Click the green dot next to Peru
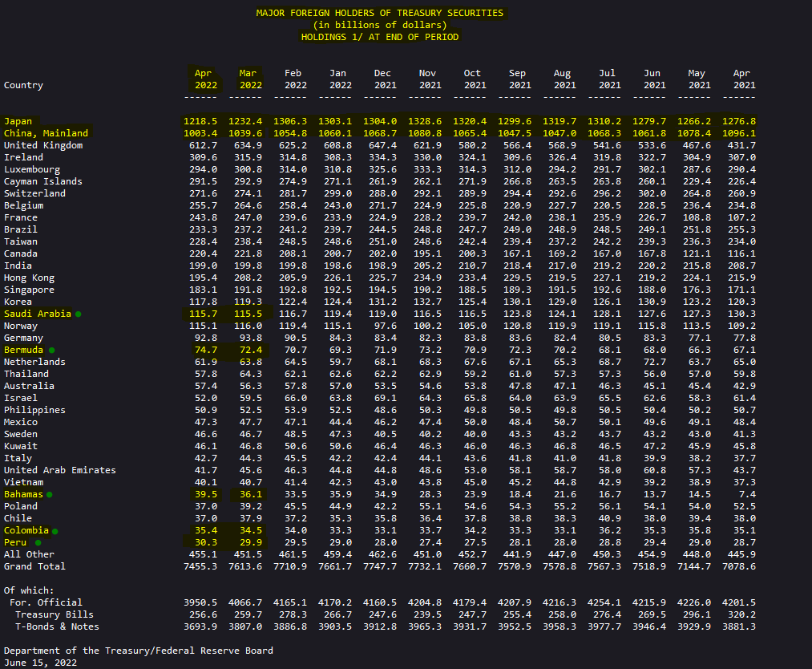 [38, 542]
